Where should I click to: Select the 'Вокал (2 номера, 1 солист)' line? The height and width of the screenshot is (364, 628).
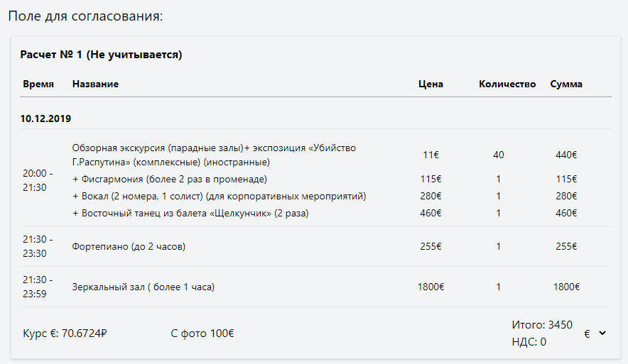tap(219, 196)
